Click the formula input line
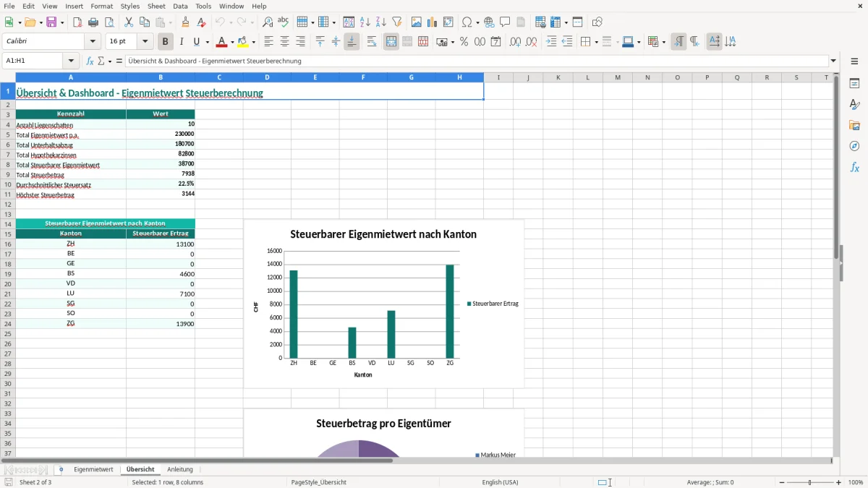Viewport: 868px width, 488px height. coord(476,61)
